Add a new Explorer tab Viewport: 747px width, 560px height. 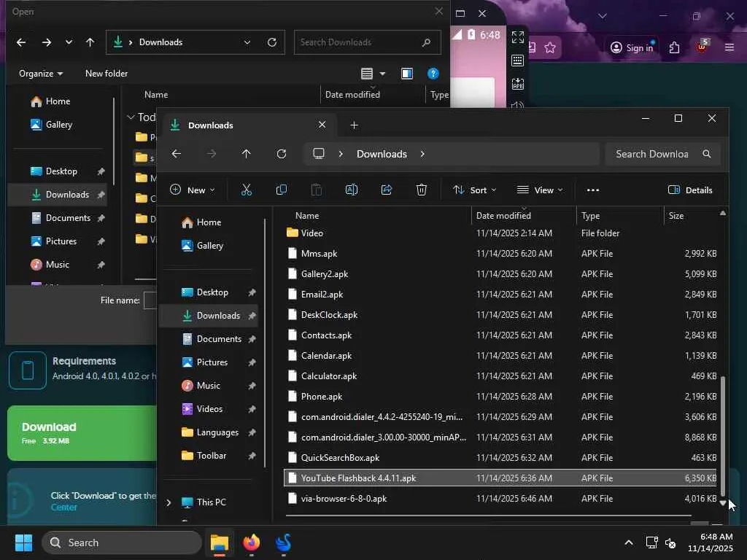coord(354,125)
